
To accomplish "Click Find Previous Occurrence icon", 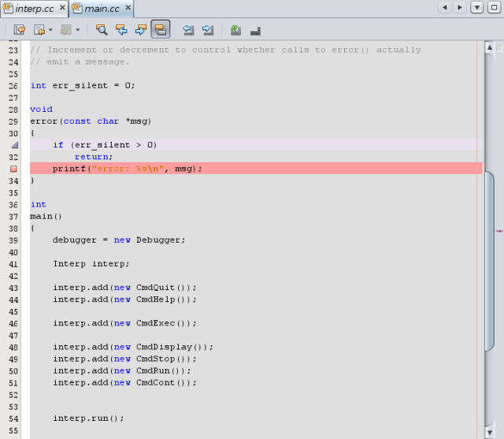I will 121,30.
